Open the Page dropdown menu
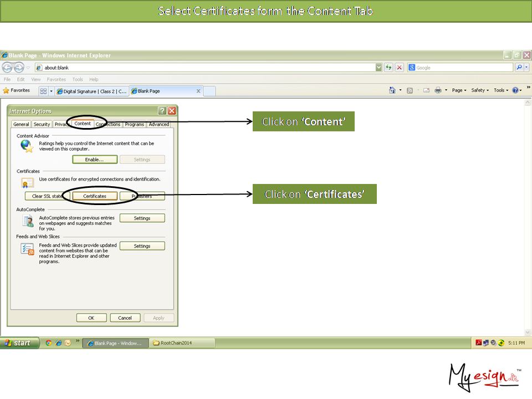The image size is (532, 399). [x=459, y=90]
